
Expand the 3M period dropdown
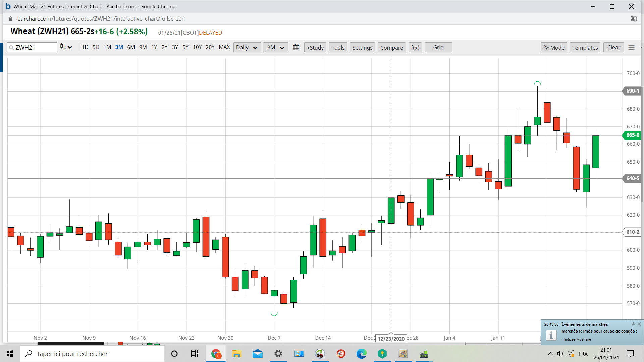pyautogui.click(x=275, y=48)
